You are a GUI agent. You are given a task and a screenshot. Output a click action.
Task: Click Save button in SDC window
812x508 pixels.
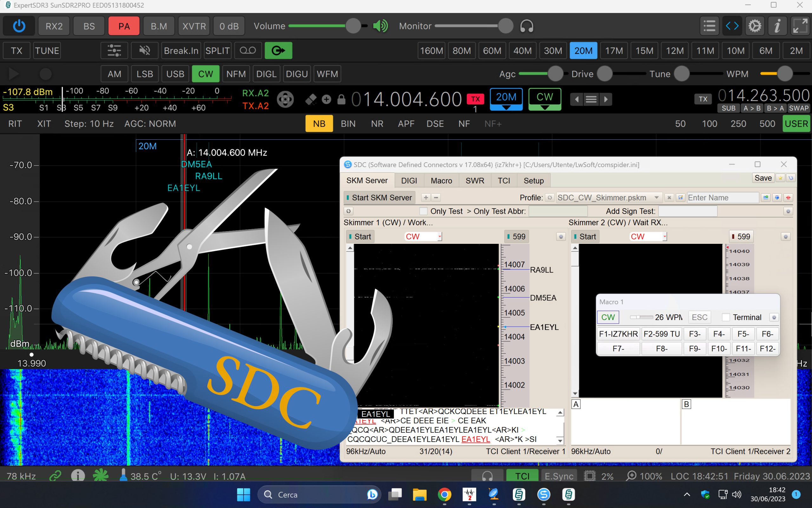click(x=763, y=178)
